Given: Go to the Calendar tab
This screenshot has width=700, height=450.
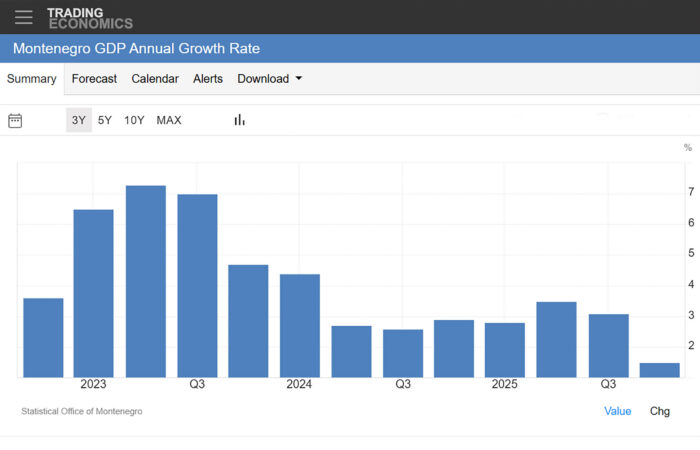Looking at the screenshot, I should (x=155, y=79).
